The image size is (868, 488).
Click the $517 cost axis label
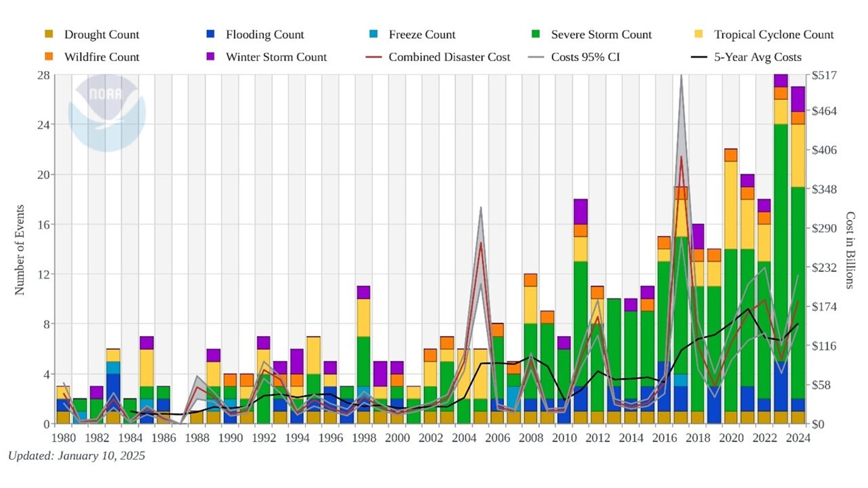[x=824, y=75]
